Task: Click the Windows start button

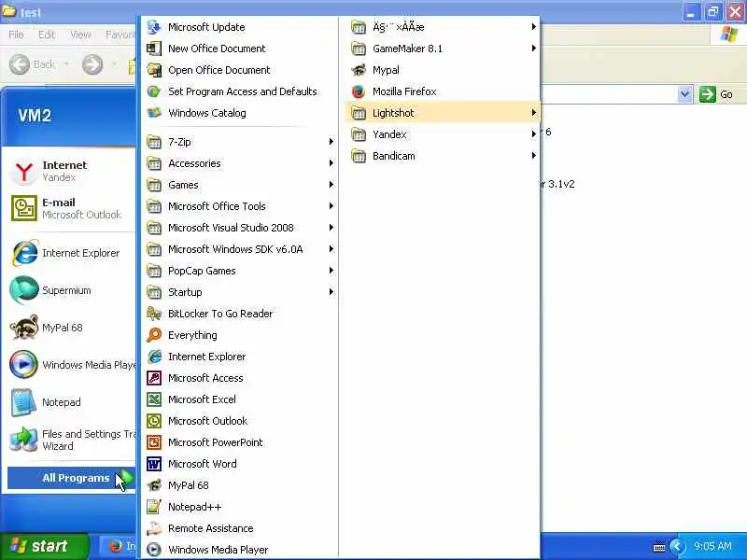Action: (x=44, y=546)
